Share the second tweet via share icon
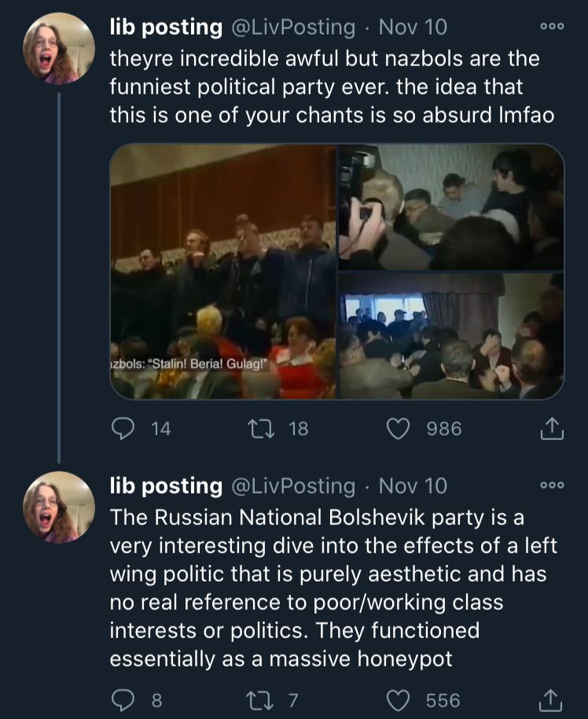This screenshot has width=588, height=719. pos(551,701)
